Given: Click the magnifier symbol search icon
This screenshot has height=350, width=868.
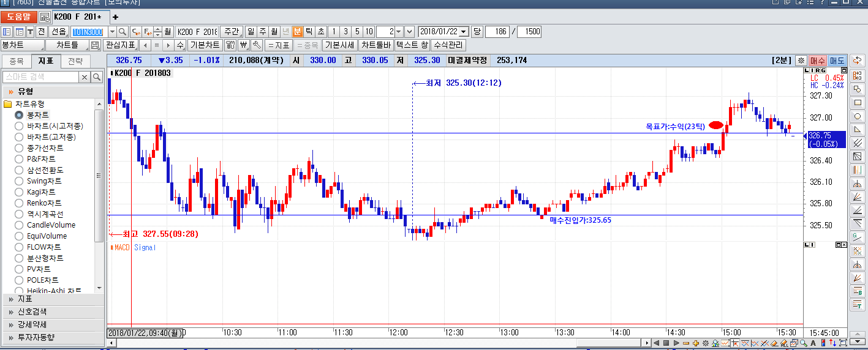Looking at the screenshot, I should click(x=123, y=31).
